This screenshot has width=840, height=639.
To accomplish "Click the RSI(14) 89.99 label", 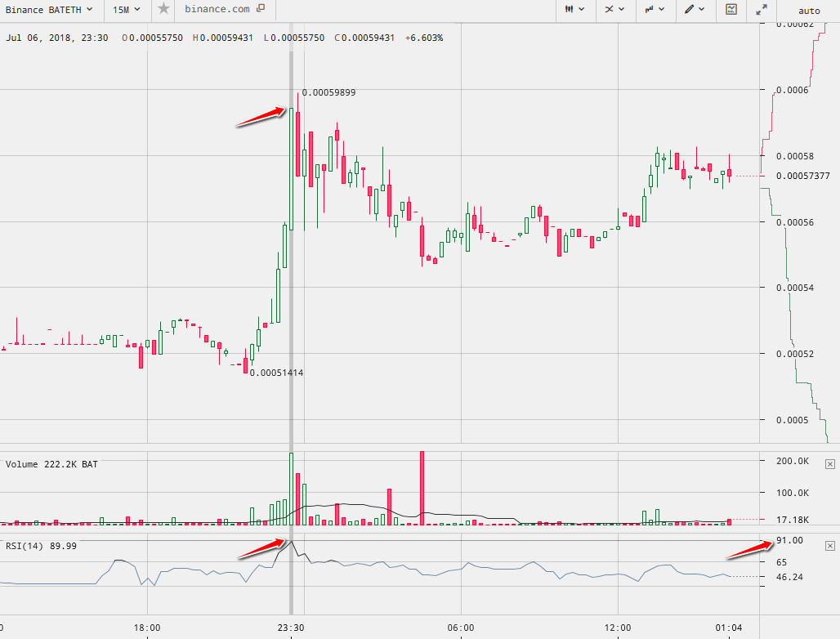I will (x=41, y=546).
